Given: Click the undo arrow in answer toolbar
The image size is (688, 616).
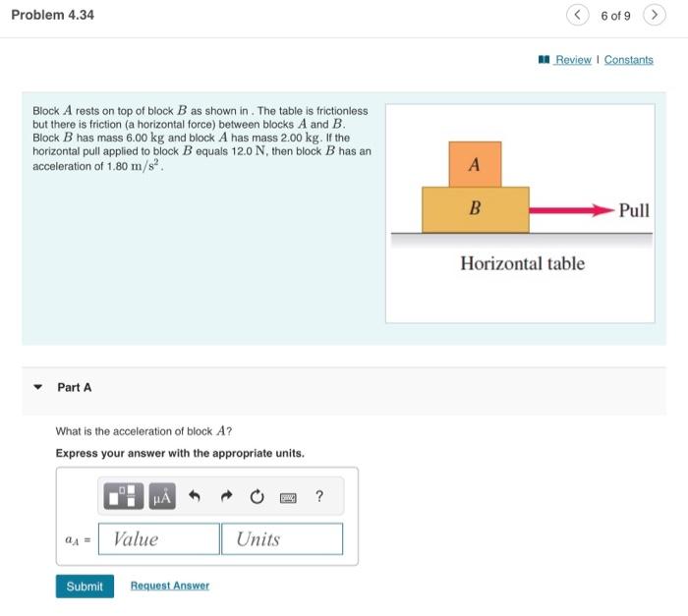Looking at the screenshot, I should (195, 496).
